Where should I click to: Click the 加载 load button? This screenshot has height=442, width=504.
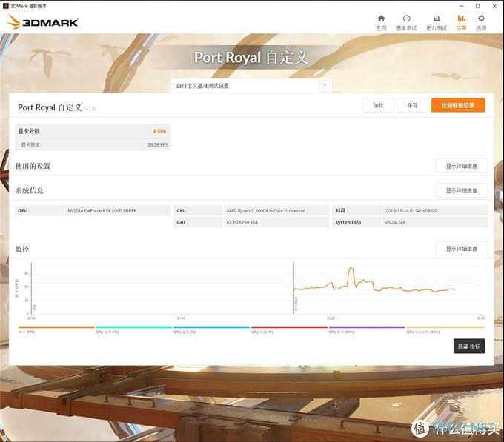coord(378,105)
